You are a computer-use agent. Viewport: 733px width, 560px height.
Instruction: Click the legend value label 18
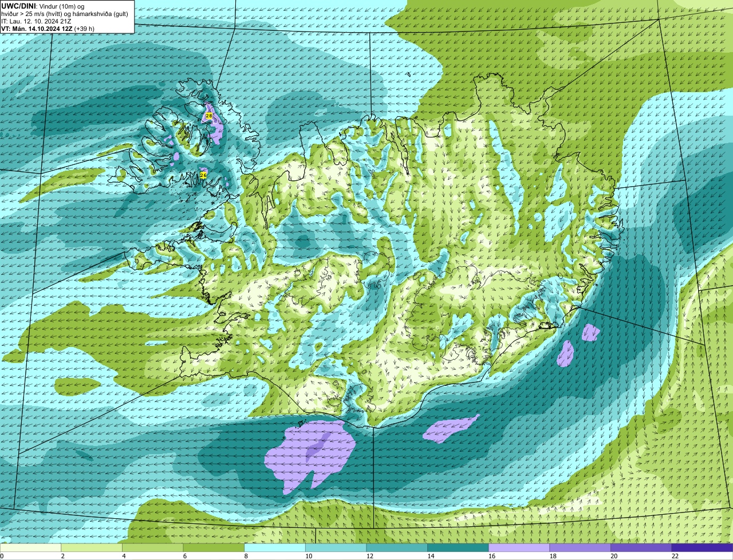(553, 556)
